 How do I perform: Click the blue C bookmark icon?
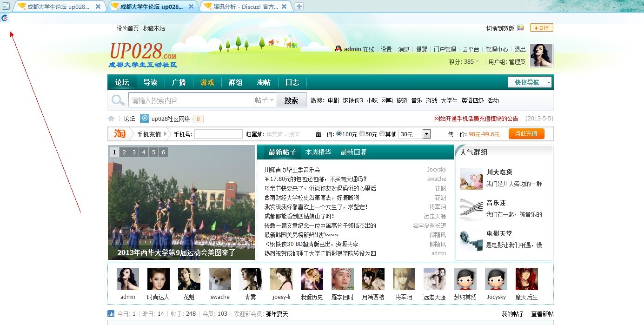point(5,18)
